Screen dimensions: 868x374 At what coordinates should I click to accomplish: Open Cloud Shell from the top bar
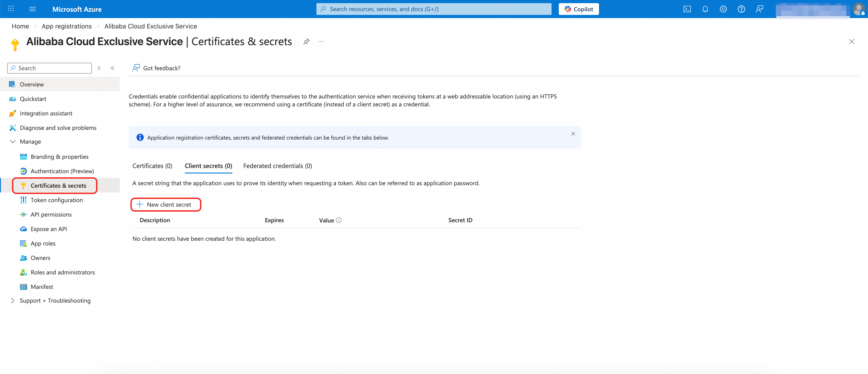687,9
